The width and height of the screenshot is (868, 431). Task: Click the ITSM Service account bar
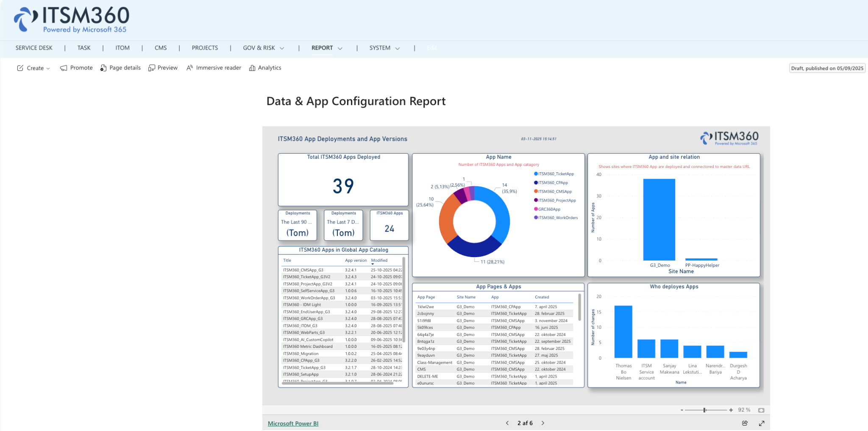tap(646, 349)
